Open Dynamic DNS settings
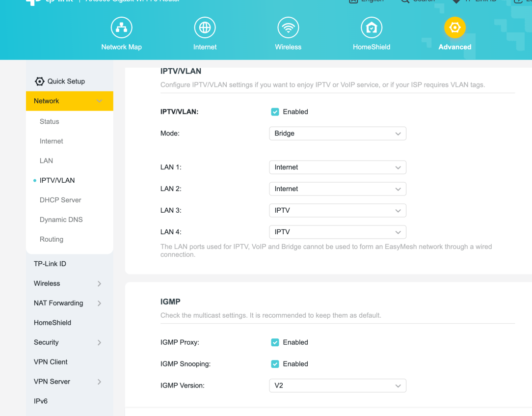532x416 pixels. 61,220
